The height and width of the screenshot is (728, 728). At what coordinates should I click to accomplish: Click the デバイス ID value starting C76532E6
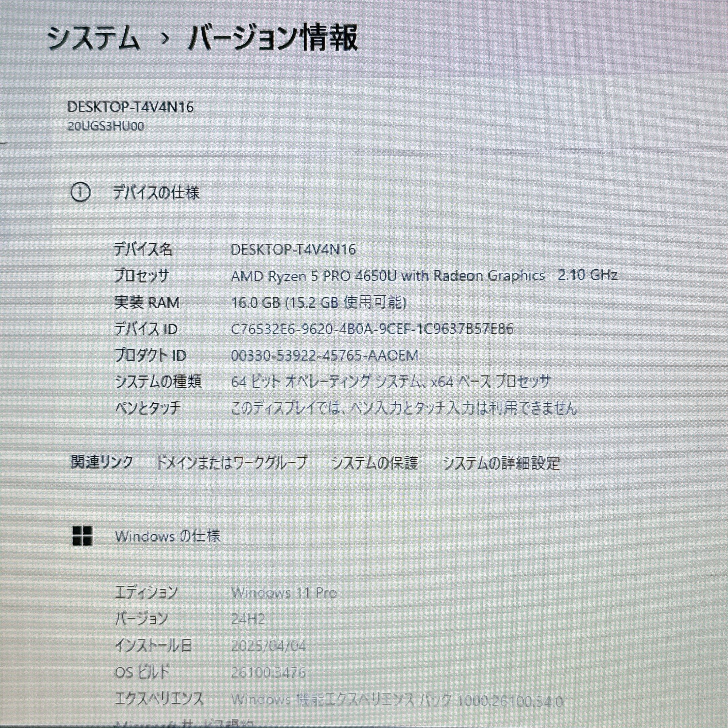(372, 329)
